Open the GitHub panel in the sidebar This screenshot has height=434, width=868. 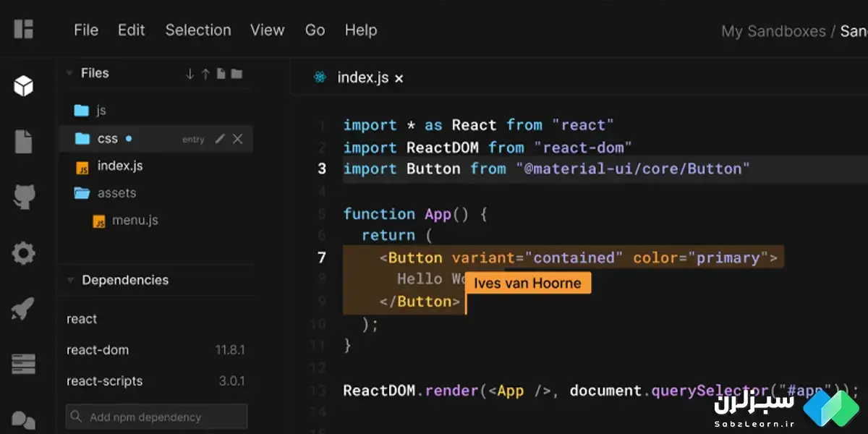coord(24,197)
